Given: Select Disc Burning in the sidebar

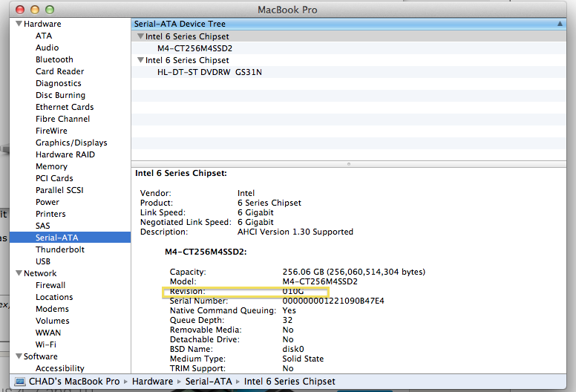Looking at the screenshot, I should point(60,95).
